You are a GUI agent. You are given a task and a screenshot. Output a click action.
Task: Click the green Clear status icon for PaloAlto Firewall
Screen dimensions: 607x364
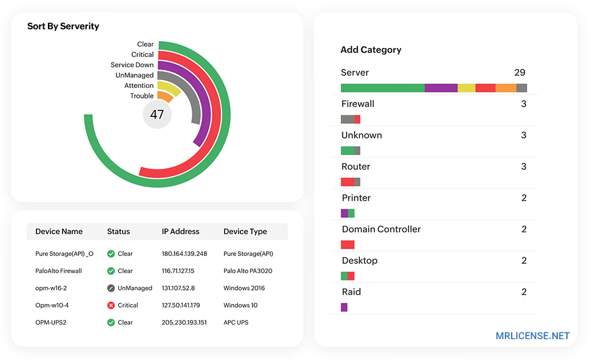(x=110, y=271)
